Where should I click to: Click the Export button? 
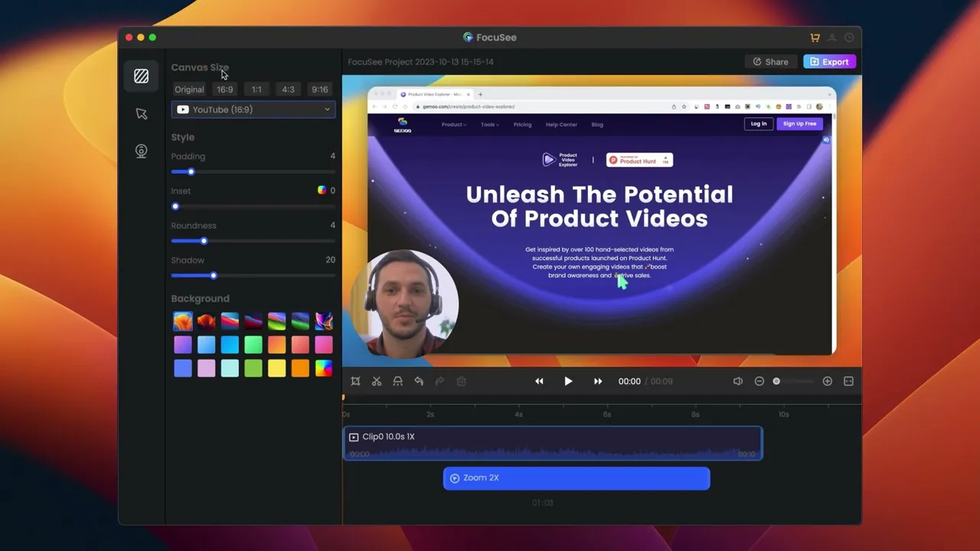[829, 62]
